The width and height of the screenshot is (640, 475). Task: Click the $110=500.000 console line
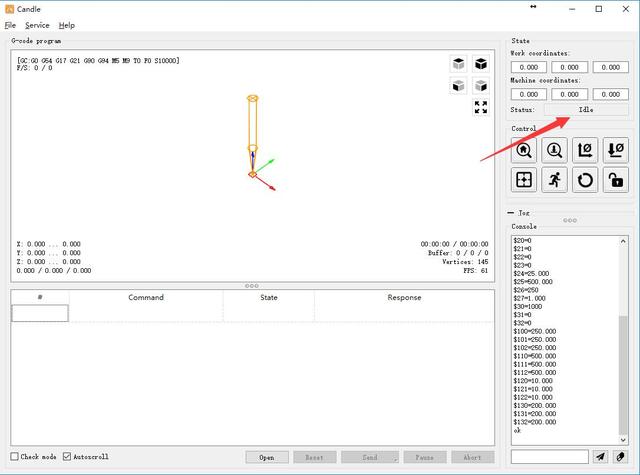click(x=535, y=356)
